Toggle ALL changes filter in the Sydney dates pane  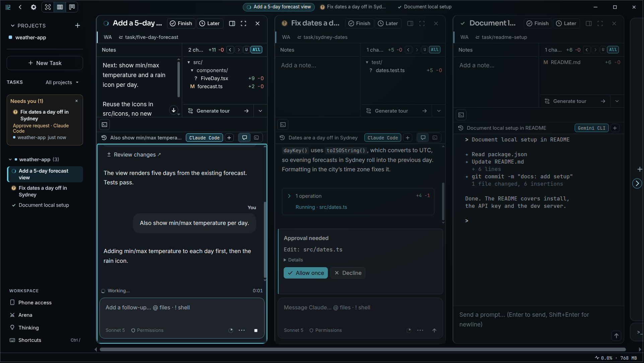[x=435, y=50]
